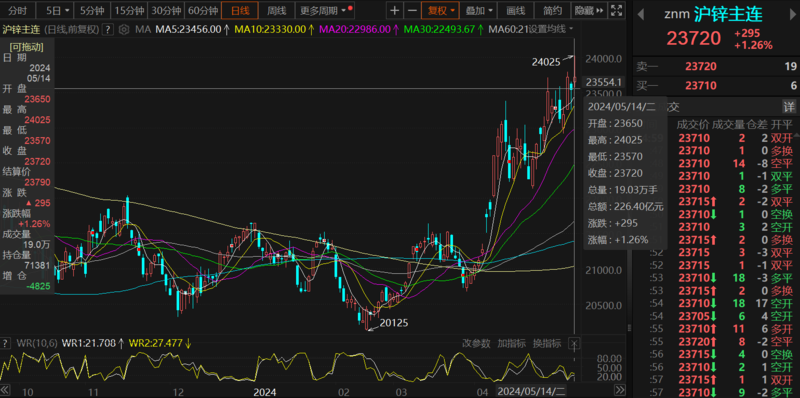
Task: Zoom out the chart with the minus icon
Action: [x=412, y=10]
